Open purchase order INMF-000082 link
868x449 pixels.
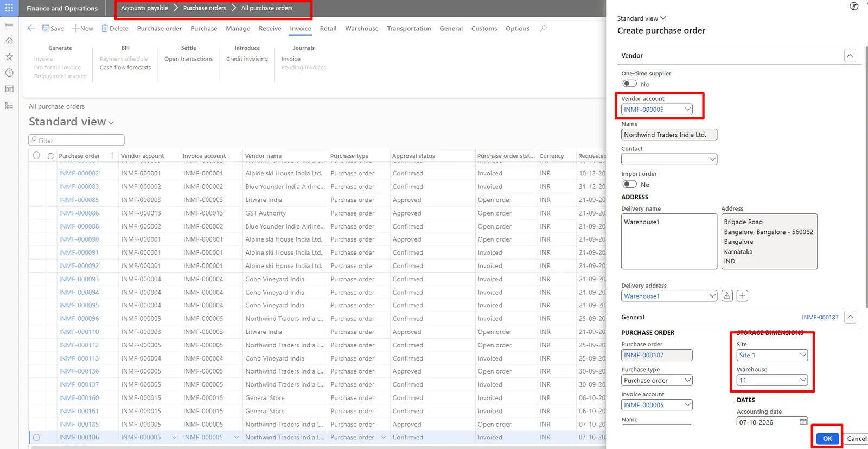coord(79,173)
